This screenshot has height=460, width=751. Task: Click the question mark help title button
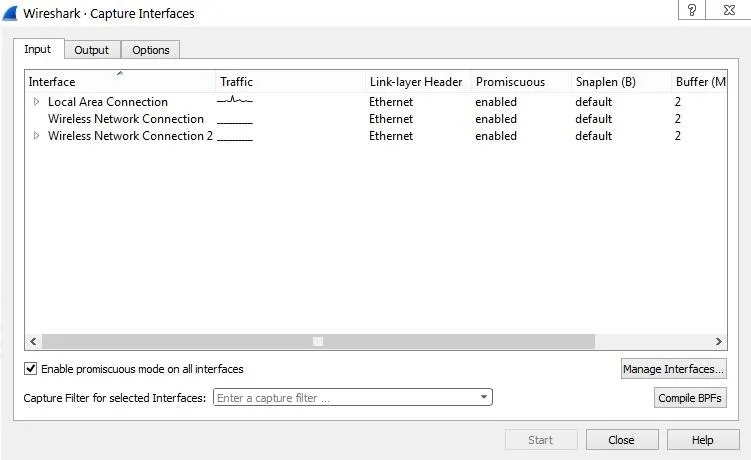click(x=692, y=10)
